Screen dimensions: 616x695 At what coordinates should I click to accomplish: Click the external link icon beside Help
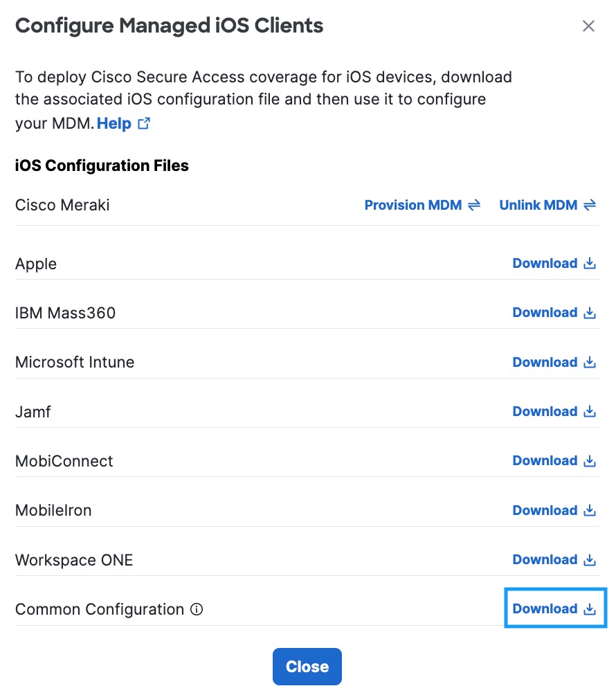(x=144, y=123)
